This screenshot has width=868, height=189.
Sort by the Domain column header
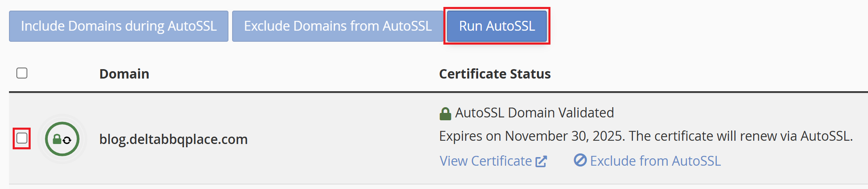[x=124, y=74]
